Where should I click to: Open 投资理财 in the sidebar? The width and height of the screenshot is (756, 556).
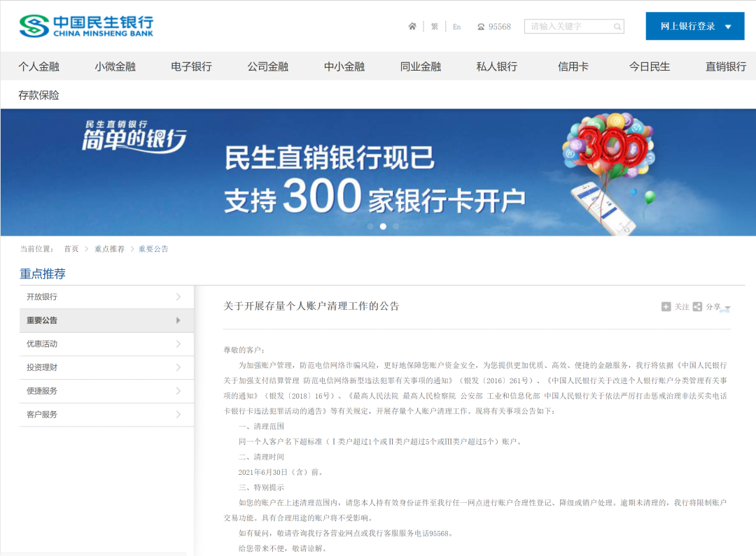point(106,368)
